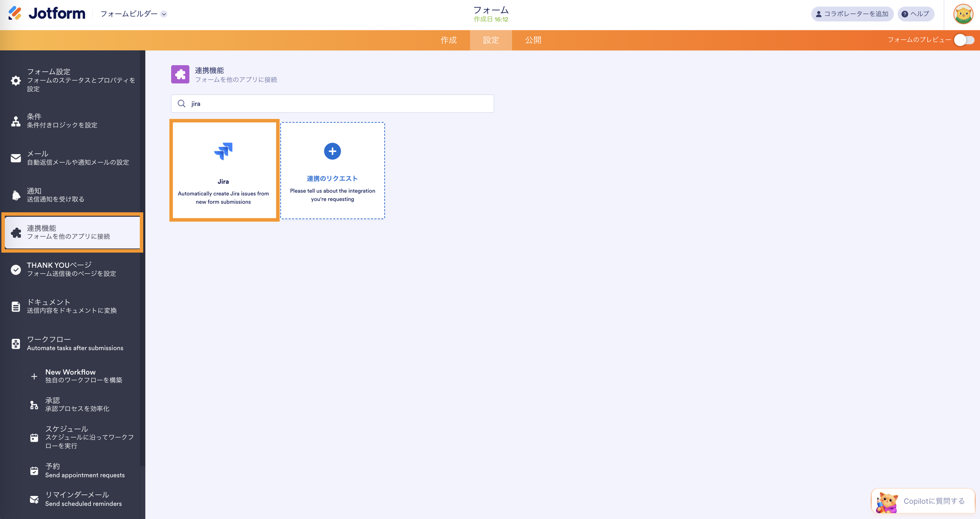
Task: Click the 承認 approval icon
Action: tap(34, 404)
